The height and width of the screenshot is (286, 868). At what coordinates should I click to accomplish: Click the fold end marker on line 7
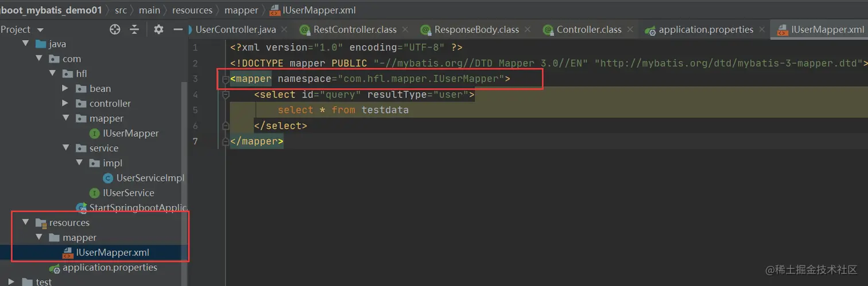226,141
